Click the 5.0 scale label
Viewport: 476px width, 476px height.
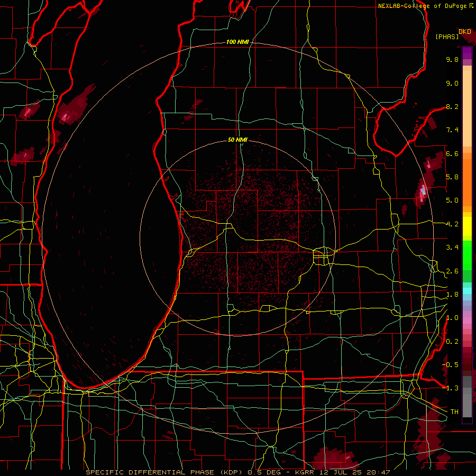tap(452, 200)
